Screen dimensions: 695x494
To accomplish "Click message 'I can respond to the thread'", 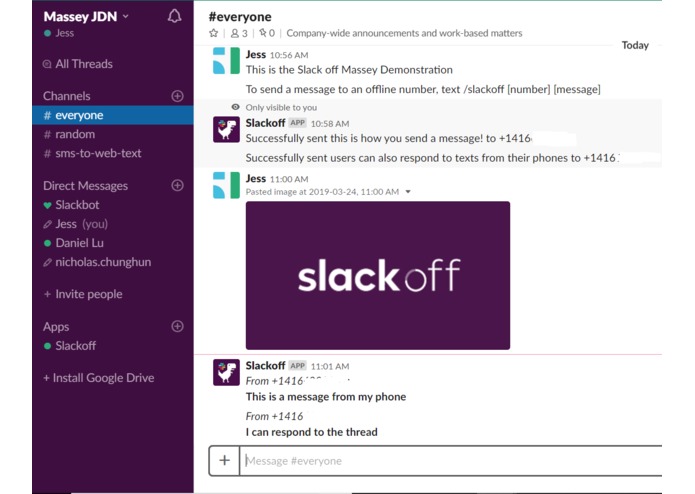I will point(312,432).
